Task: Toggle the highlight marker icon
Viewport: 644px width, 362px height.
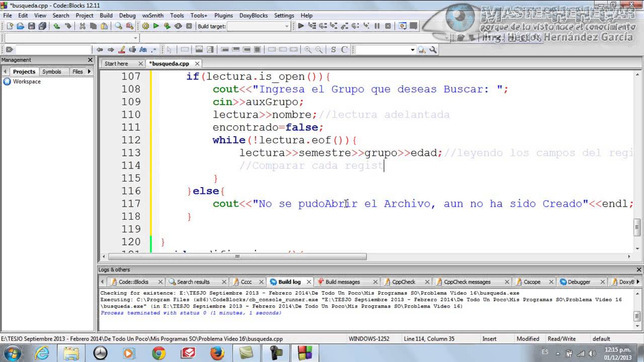Action: pos(122,50)
